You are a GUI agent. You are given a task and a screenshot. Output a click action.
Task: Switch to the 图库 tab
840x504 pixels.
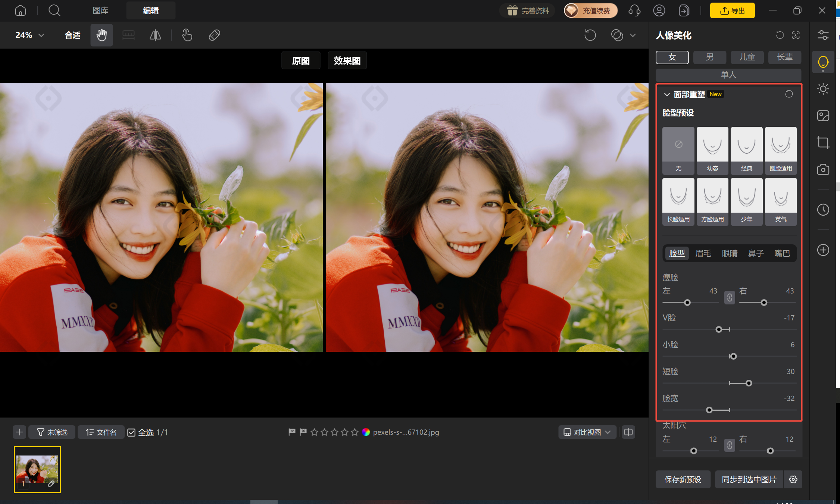(x=100, y=10)
